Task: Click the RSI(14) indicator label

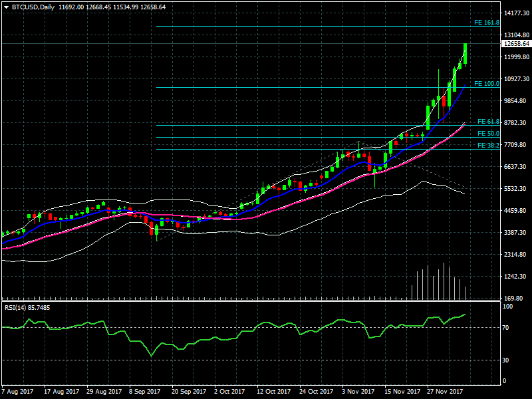Action: (27, 307)
